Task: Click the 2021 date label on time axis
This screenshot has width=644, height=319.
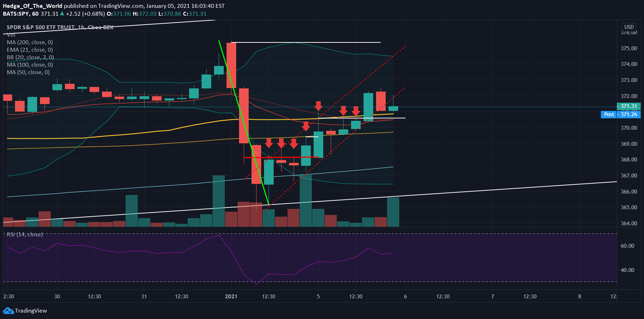Action: pyautogui.click(x=231, y=297)
